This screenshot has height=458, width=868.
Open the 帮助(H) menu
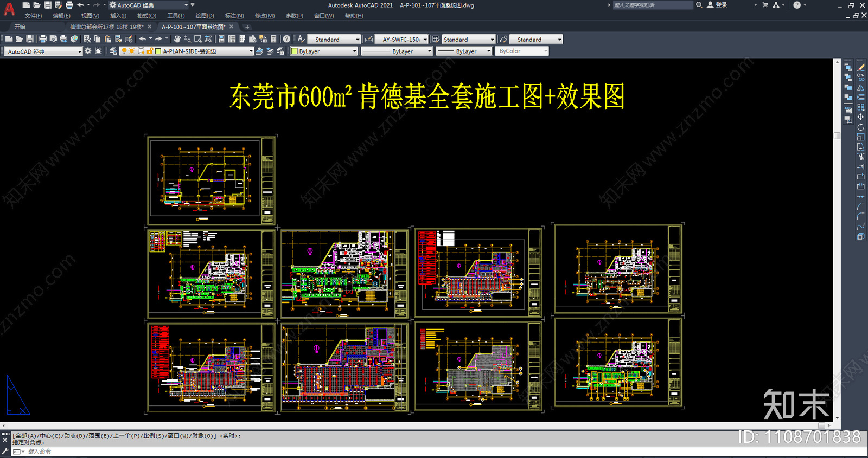(354, 16)
